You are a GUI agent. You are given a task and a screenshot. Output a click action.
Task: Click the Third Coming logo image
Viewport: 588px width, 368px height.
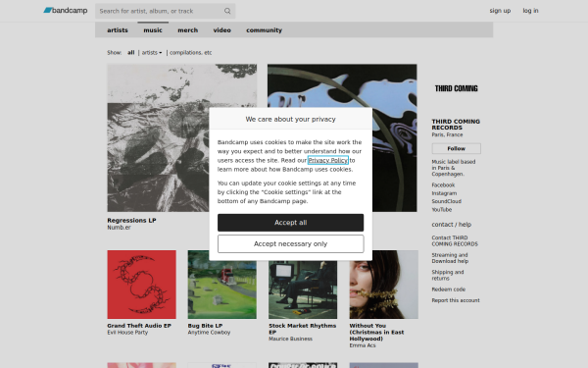click(x=456, y=88)
